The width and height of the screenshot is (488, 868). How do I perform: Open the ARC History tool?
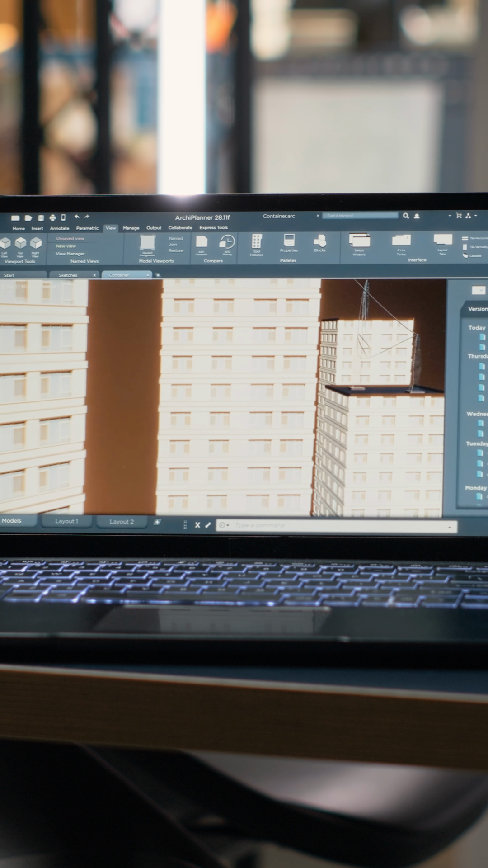[227, 244]
